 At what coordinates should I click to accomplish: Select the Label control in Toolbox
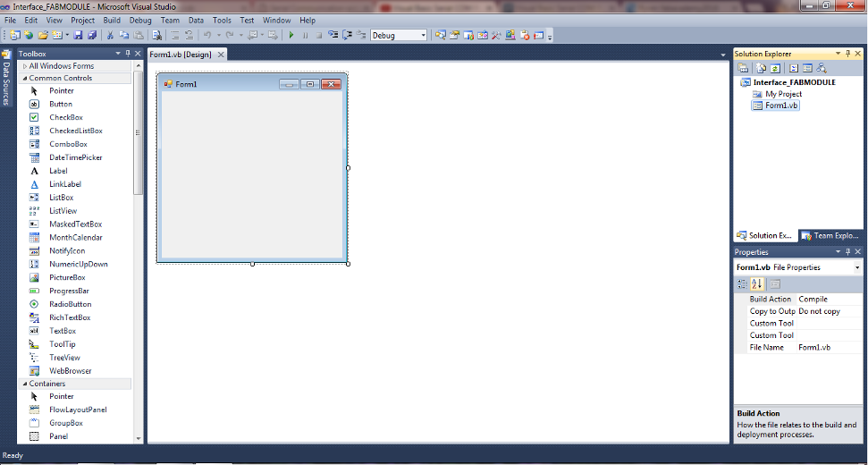click(x=58, y=171)
